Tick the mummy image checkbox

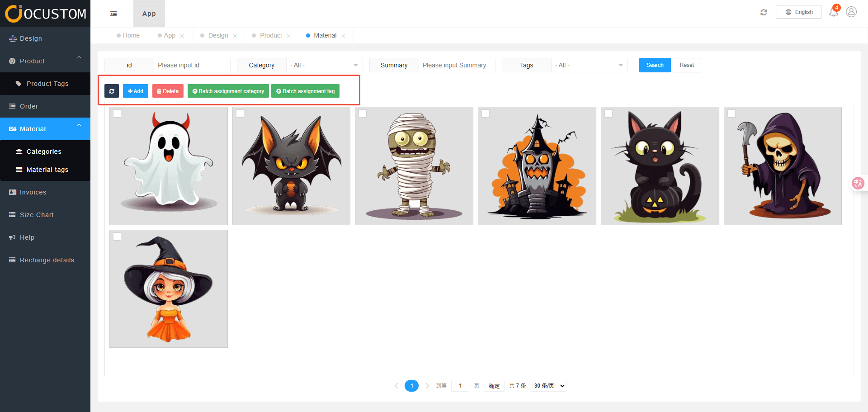tap(363, 114)
